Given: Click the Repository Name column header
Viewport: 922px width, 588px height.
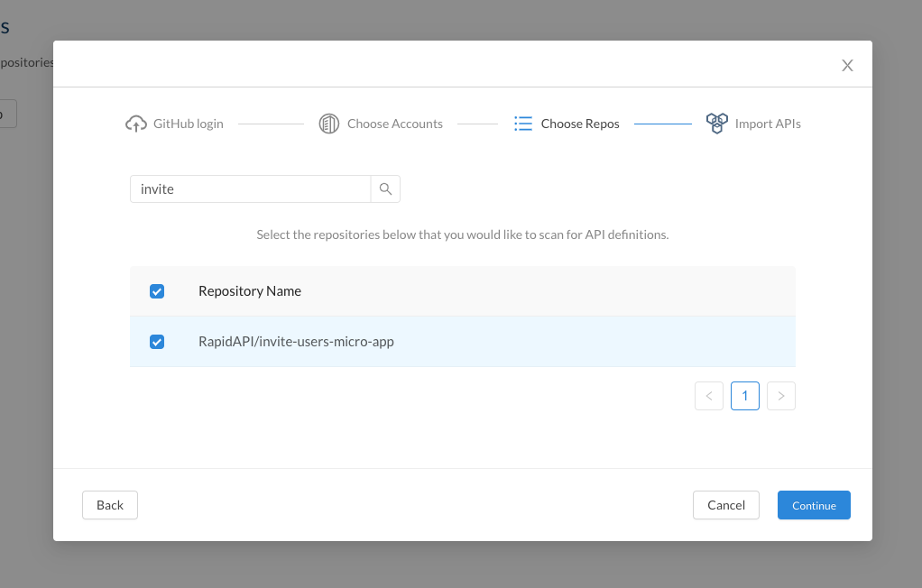Looking at the screenshot, I should coord(250,291).
